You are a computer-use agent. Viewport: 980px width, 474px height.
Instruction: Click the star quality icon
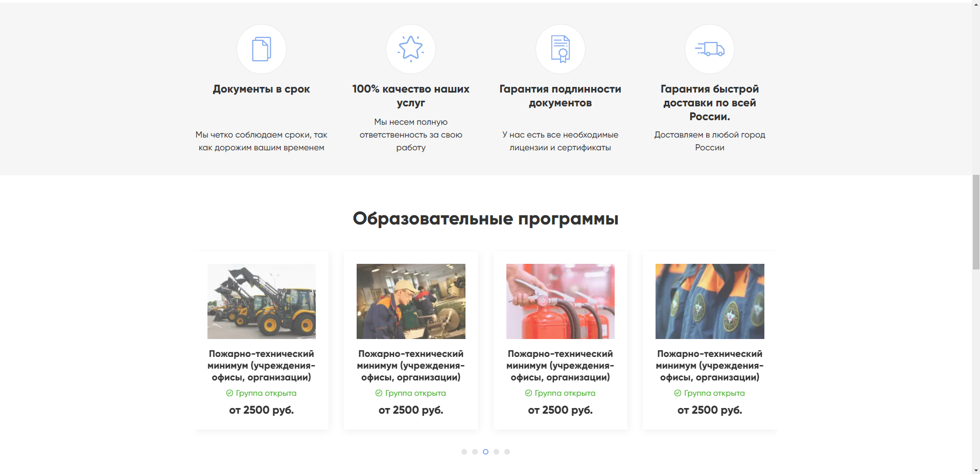pos(411,49)
